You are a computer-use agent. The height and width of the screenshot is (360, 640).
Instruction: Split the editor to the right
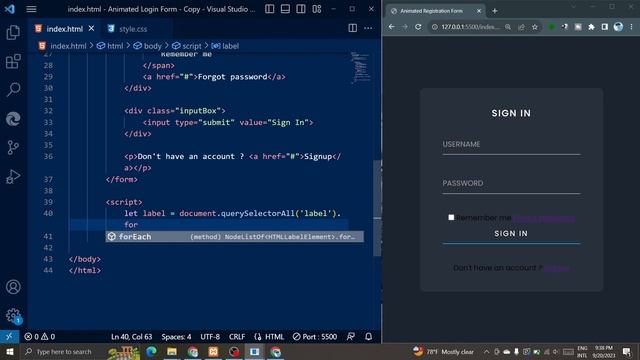353,28
